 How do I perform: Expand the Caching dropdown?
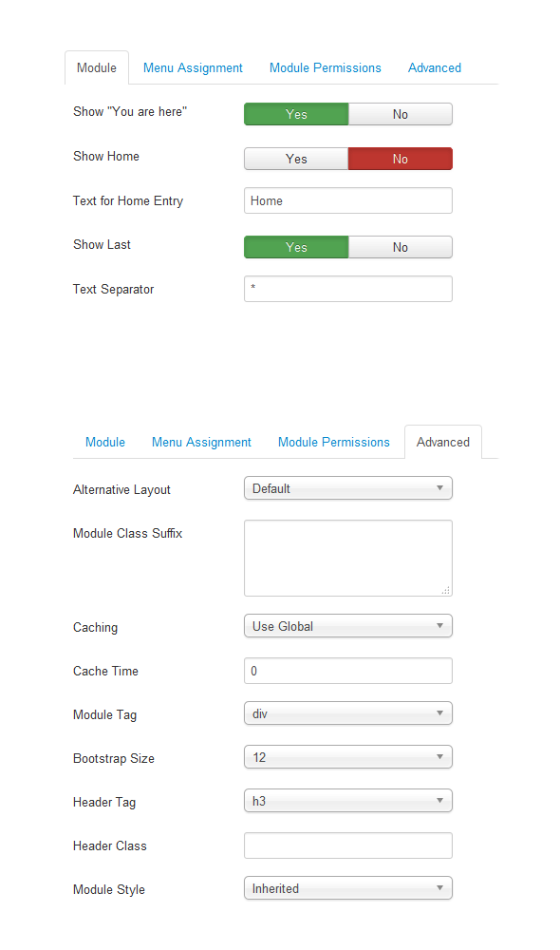point(348,626)
